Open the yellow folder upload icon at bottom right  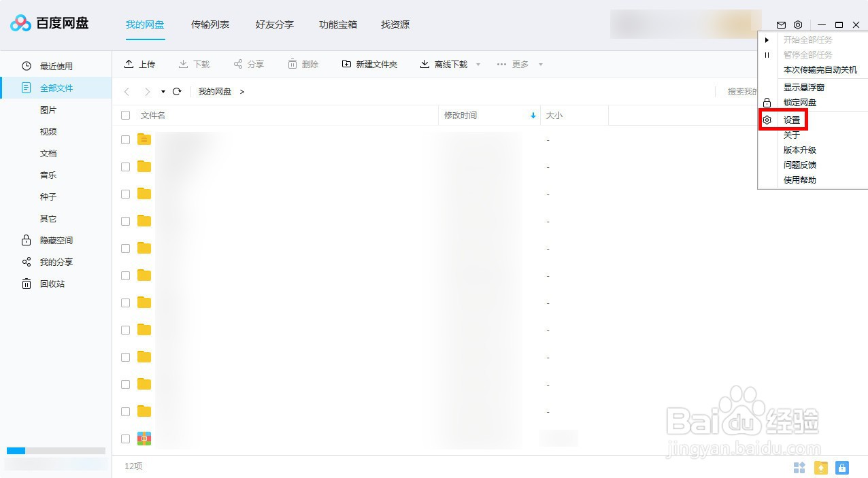[821, 467]
